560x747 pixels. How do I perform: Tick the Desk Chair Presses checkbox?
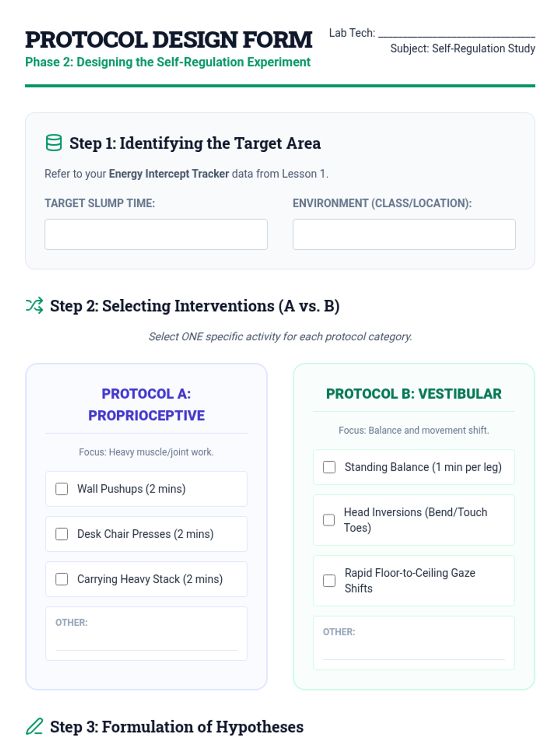pyautogui.click(x=62, y=534)
